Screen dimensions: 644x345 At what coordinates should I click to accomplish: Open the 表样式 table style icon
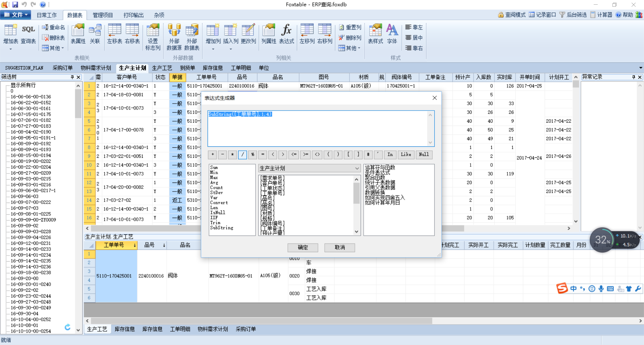pos(375,34)
